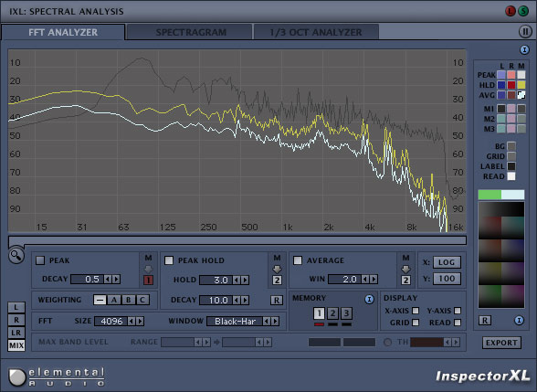The width and height of the screenshot is (537, 392).
Task: Toggle the Y-Axis display checkbox
Action: point(458,311)
